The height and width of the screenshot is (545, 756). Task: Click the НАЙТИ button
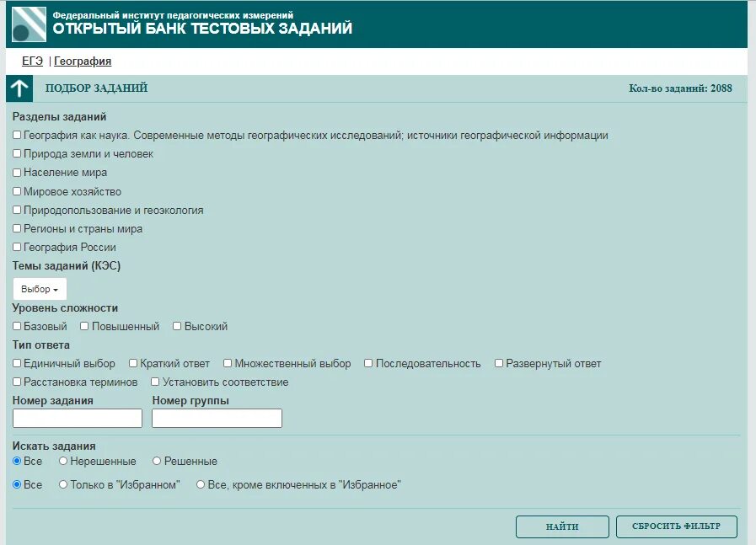click(x=562, y=526)
